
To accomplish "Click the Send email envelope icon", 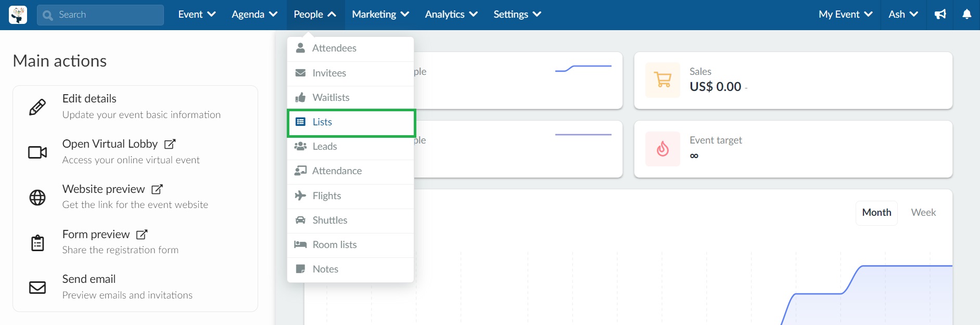I will coord(37,288).
